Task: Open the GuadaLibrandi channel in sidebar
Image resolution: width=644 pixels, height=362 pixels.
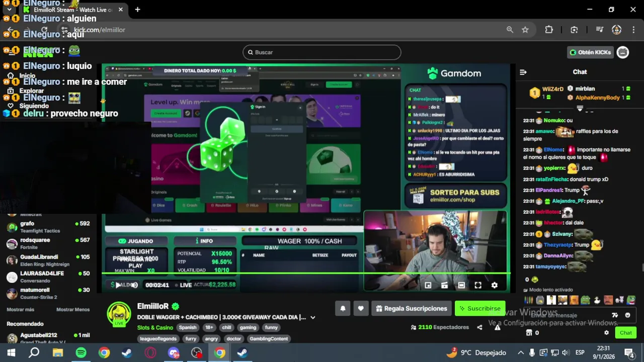Action: (x=48, y=260)
